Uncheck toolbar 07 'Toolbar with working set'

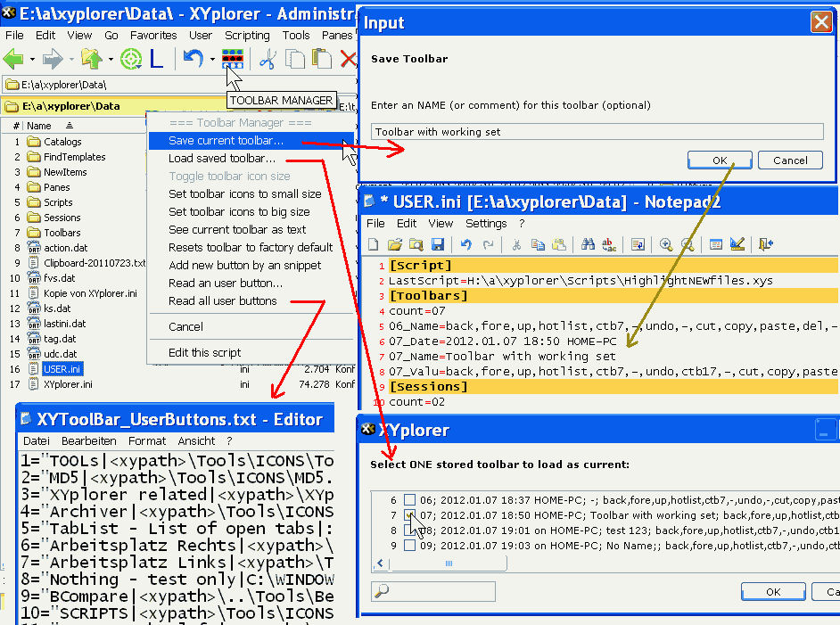(x=408, y=515)
